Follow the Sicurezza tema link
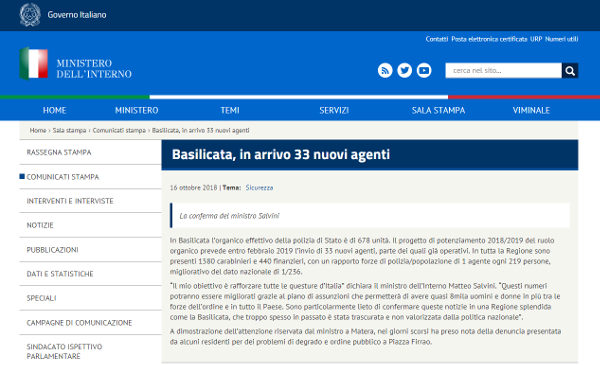This screenshot has height=365, width=600. (259, 187)
